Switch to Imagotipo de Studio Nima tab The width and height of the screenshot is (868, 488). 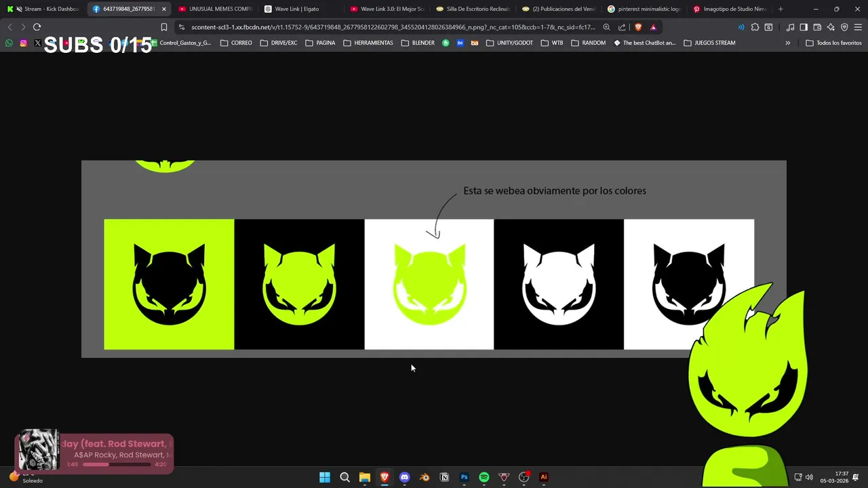pos(730,9)
